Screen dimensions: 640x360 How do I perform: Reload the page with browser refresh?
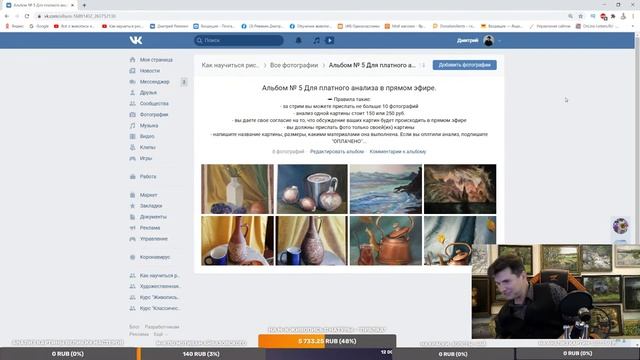click(27, 16)
